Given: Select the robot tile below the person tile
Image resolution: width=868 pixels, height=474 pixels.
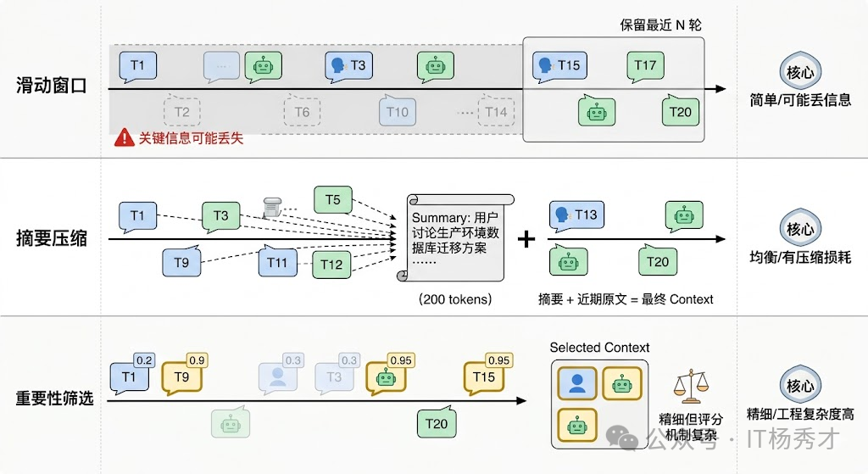Looking at the screenshot, I should point(577,426).
